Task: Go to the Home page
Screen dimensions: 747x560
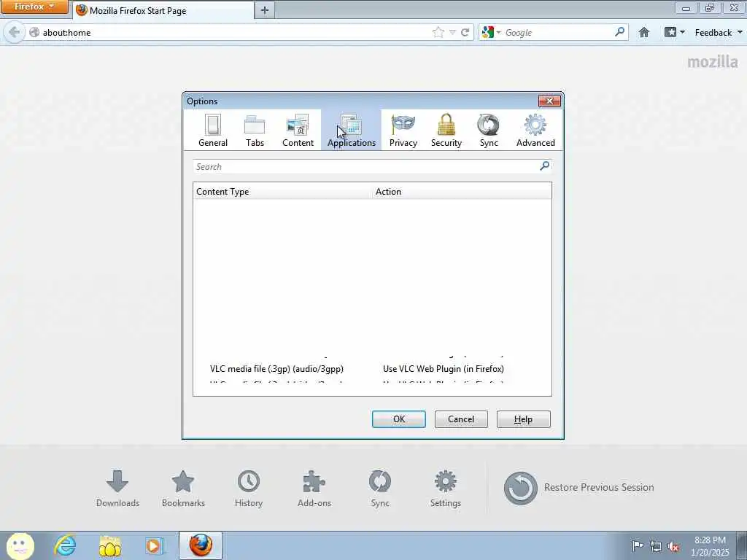Action: pos(644,32)
